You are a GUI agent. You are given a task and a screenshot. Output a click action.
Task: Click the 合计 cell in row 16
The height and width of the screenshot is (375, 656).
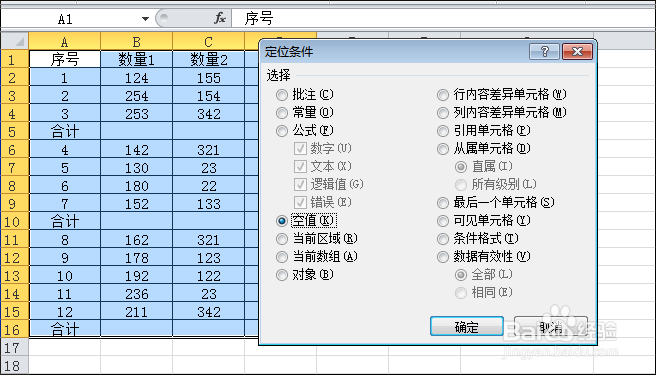click(x=65, y=329)
